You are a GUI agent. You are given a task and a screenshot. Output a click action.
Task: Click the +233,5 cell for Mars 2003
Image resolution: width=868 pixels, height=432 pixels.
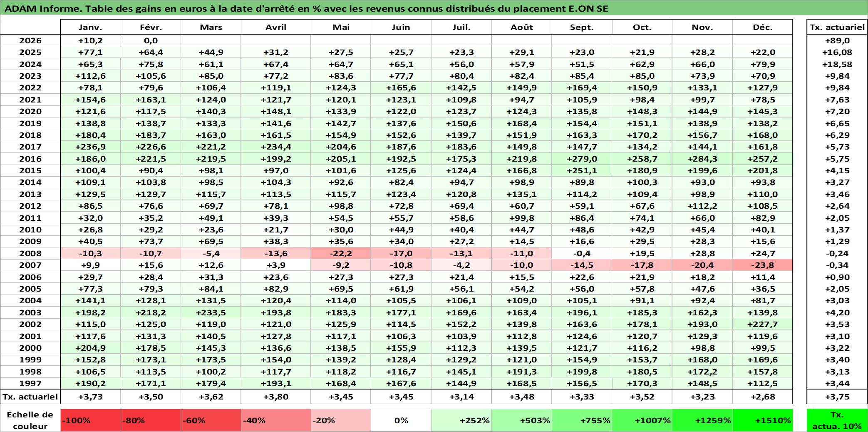click(x=211, y=312)
